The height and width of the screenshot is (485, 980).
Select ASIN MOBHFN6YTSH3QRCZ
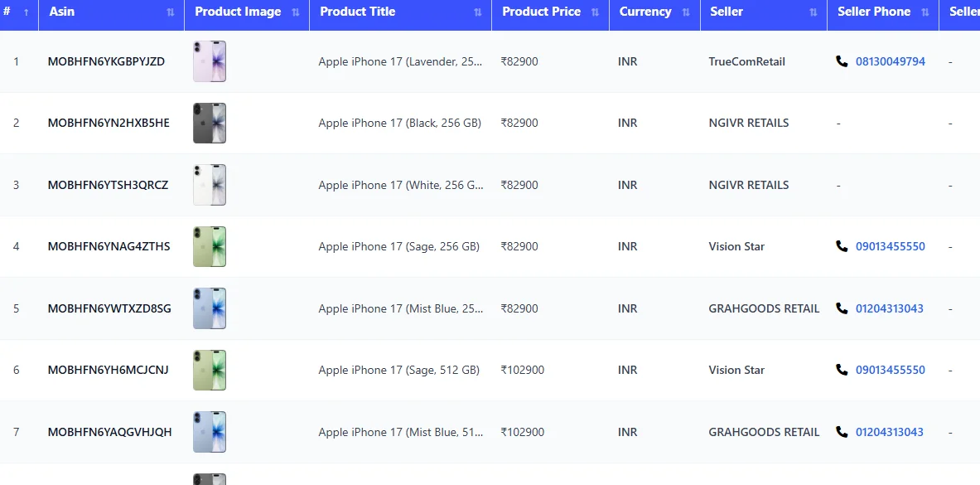pyautogui.click(x=109, y=185)
